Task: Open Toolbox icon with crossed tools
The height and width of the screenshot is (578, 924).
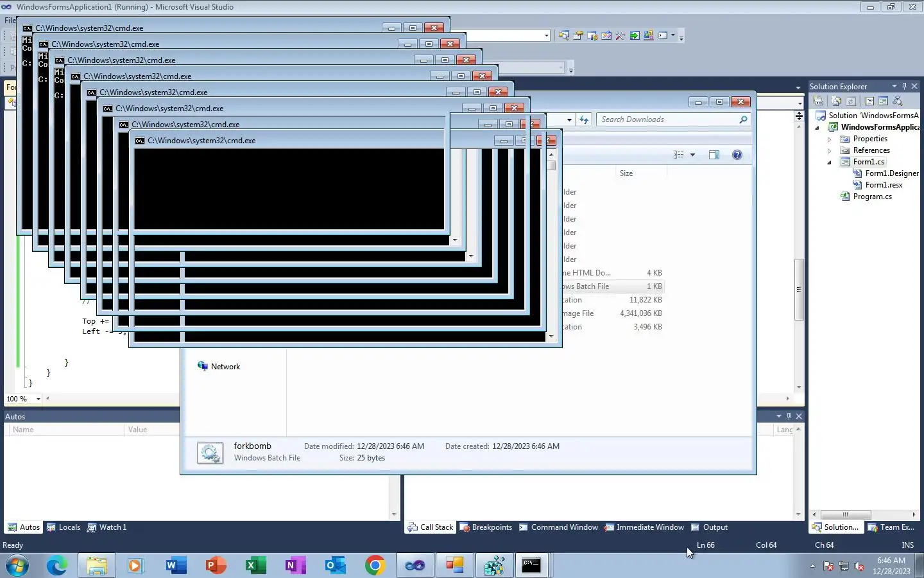Action: coord(620,35)
